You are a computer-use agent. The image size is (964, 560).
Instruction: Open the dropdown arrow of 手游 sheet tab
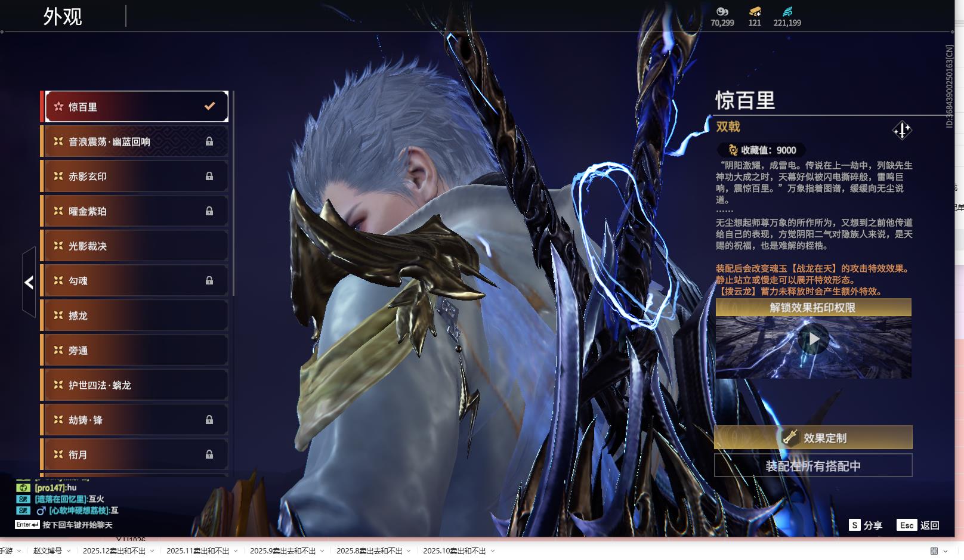[19, 551]
